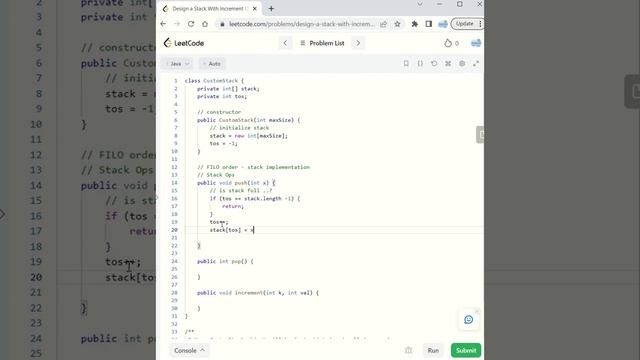
Task: Click the format code braces icon
Action: 420,64
